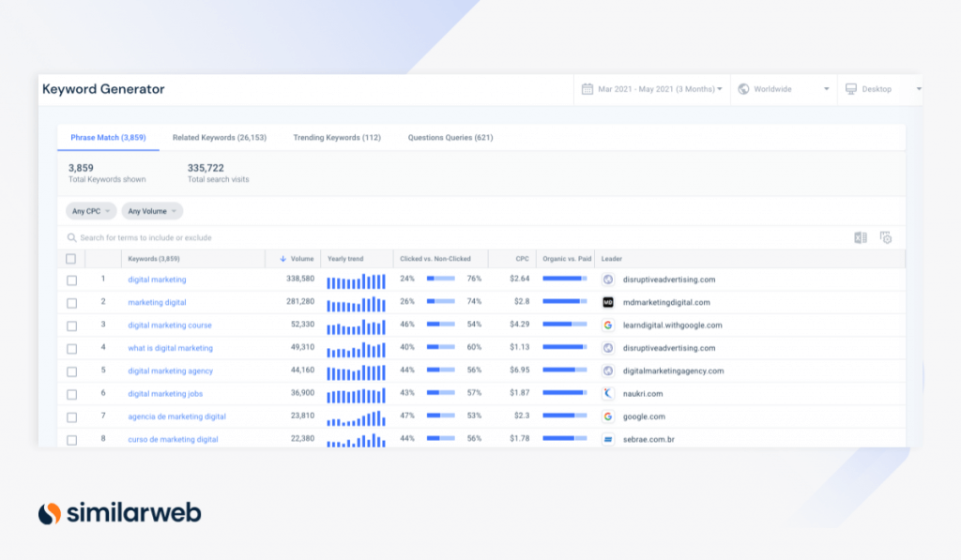Click the naukri.com favicon
The image size is (961, 560).
tap(608, 393)
